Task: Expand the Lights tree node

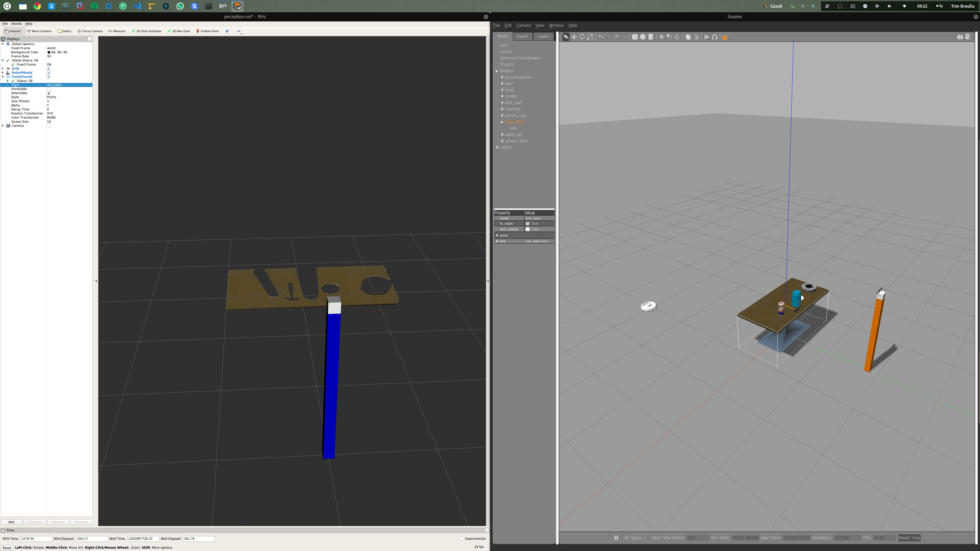Action: 497,147
